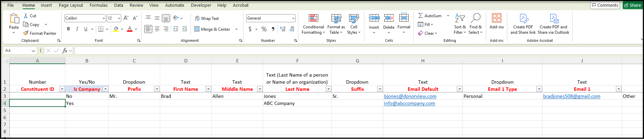The height and width of the screenshot is (139, 644).
Task: Click the Conditional Formatting icon
Action: pyautogui.click(x=314, y=18)
